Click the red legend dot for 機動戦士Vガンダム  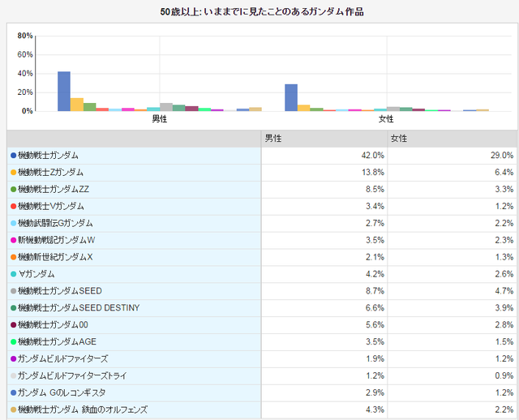13,206
